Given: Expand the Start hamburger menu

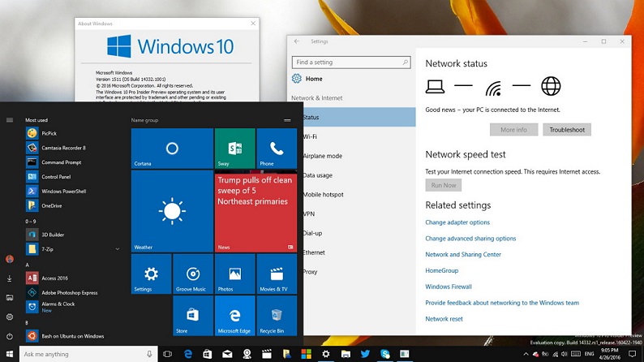Looking at the screenshot, I should (x=10, y=120).
